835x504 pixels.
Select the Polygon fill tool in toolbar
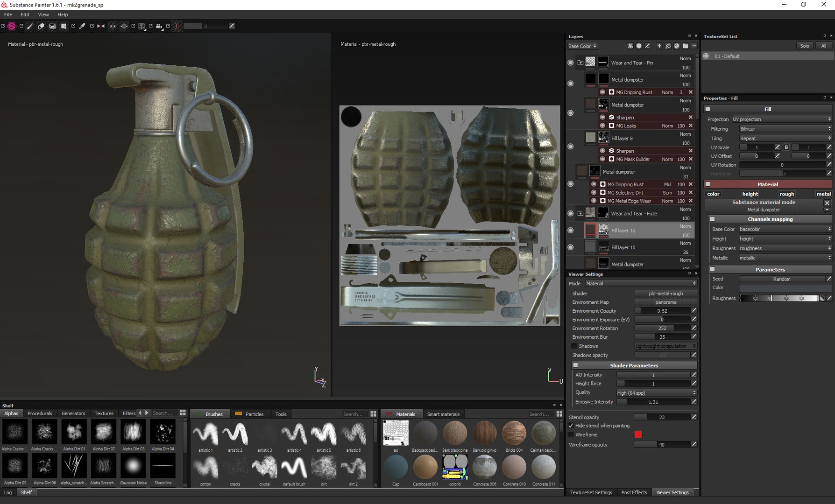point(64,26)
